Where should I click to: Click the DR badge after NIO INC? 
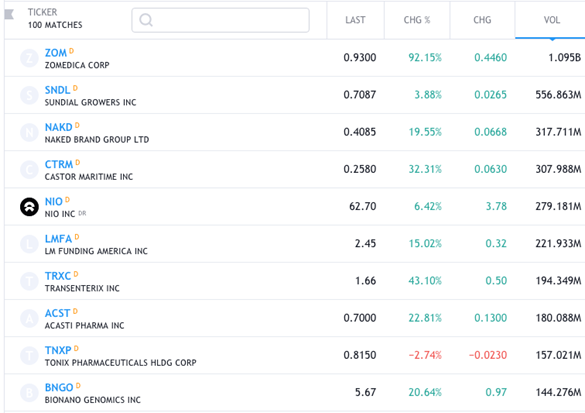pos(82,213)
